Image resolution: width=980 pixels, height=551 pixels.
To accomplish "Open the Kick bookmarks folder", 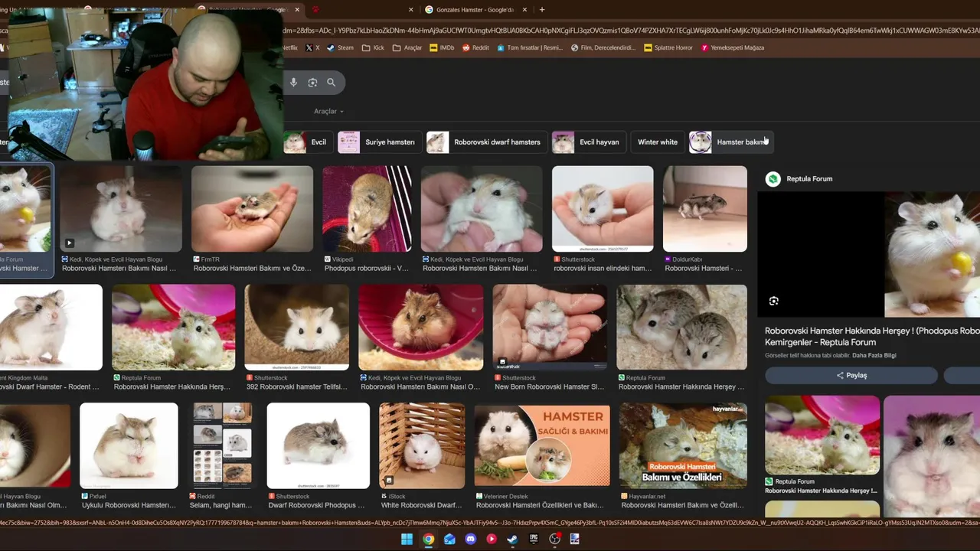I will point(372,47).
